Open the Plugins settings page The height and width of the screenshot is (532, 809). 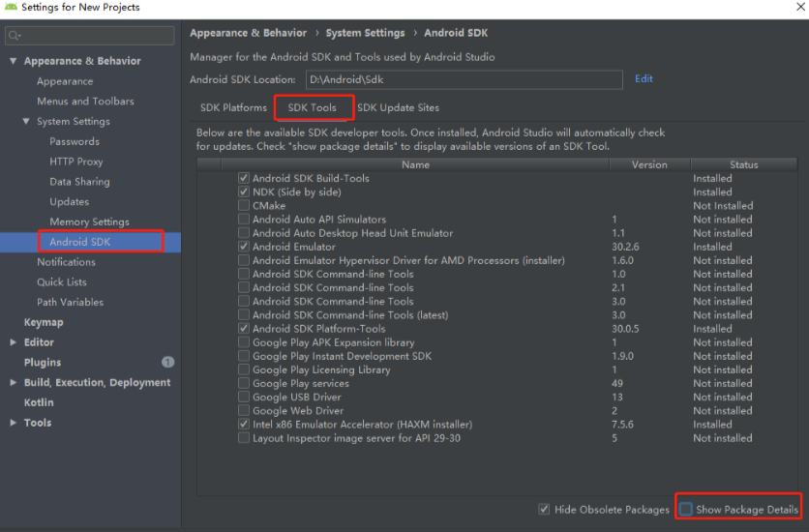(x=43, y=363)
